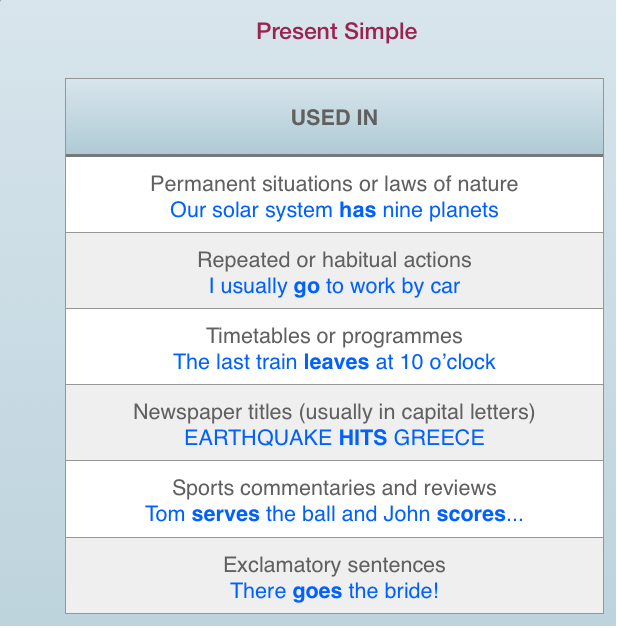Select 'Repeated or habitual actions' text
This screenshot has height=628, width=618.
(x=334, y=260)
